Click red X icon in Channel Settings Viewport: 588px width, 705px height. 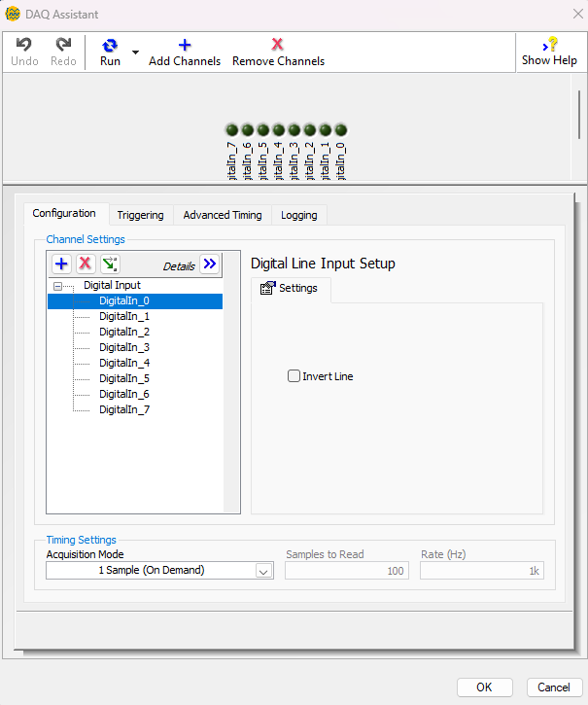[86, 264]
